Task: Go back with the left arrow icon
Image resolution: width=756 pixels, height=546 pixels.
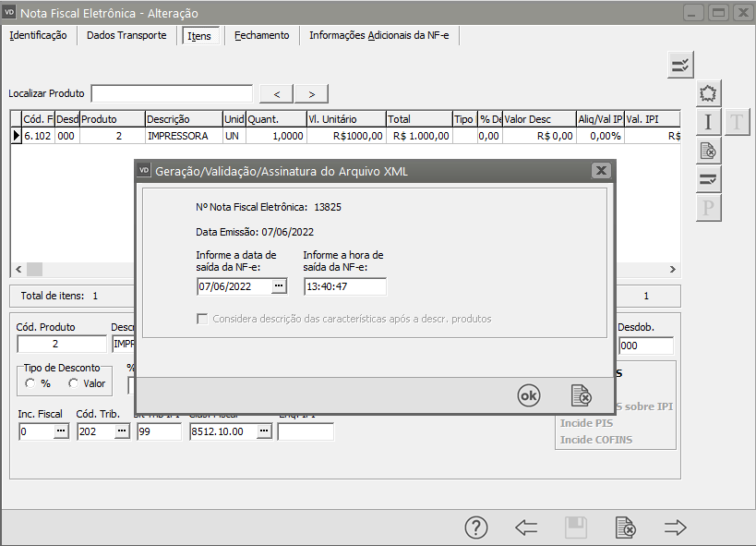Action: (526, 528)
